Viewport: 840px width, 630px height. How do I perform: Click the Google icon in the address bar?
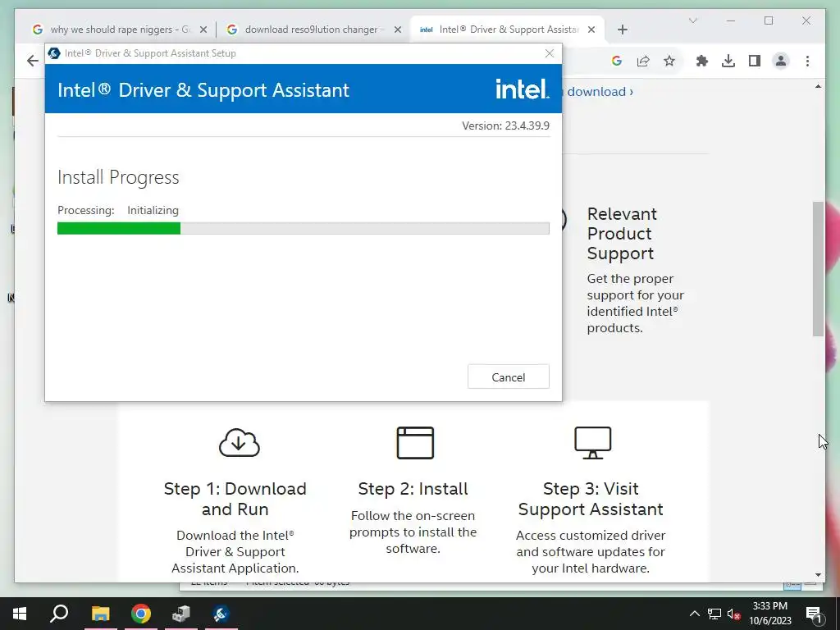tap(617, 61)
